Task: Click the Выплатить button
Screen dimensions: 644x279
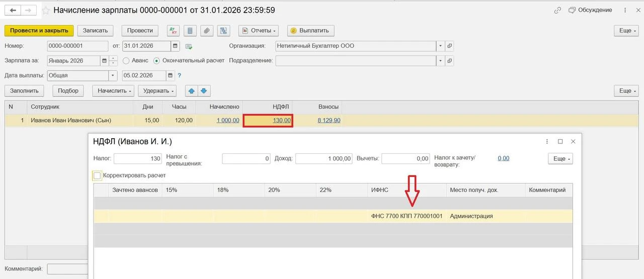Action: point(311,31)
